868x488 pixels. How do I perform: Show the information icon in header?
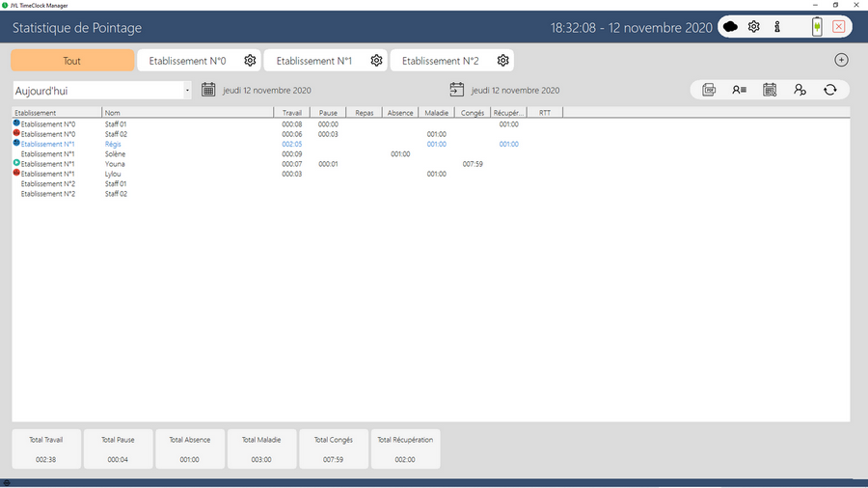click(777, 27)
